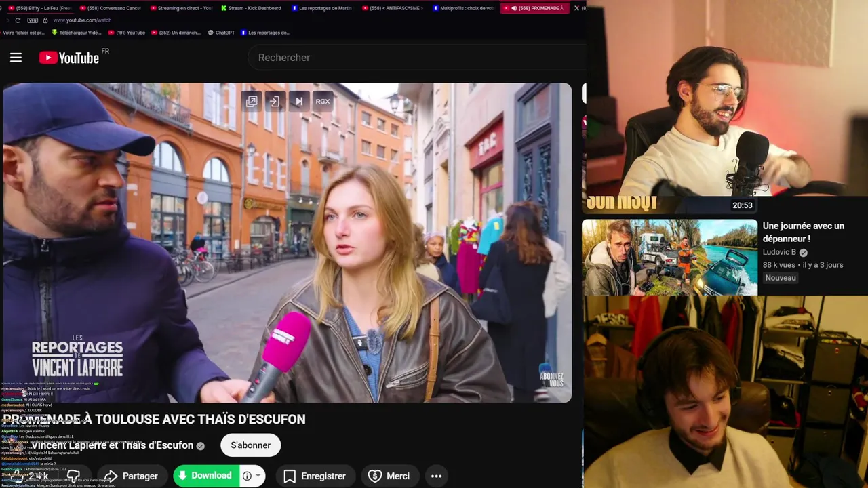
Task: Open the Votre fichier est pr... bookmark
Action: (x=23, y=33)
